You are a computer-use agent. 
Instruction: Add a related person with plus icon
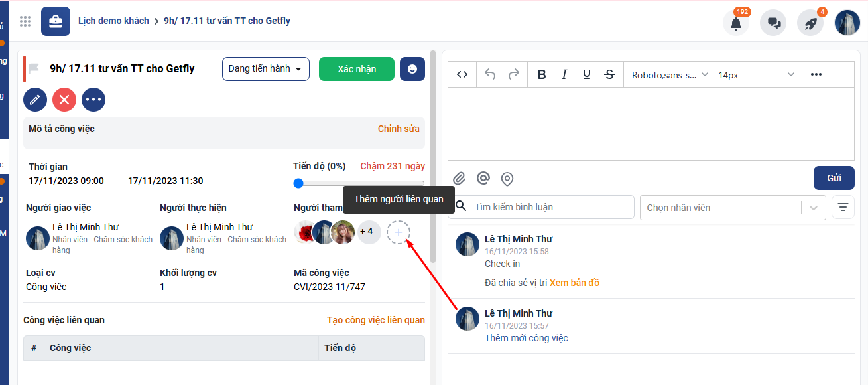pyautogui.click(x=398, y=232)
